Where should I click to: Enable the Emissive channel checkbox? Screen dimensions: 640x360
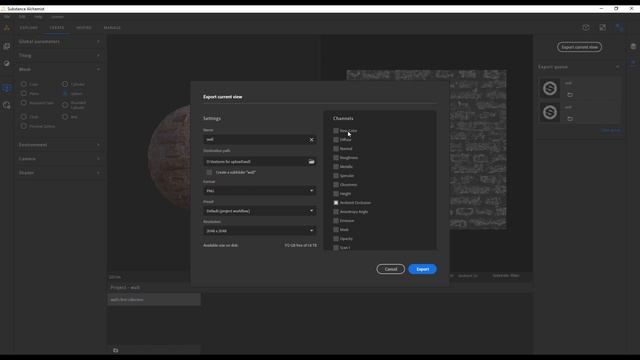pos(336,220)
